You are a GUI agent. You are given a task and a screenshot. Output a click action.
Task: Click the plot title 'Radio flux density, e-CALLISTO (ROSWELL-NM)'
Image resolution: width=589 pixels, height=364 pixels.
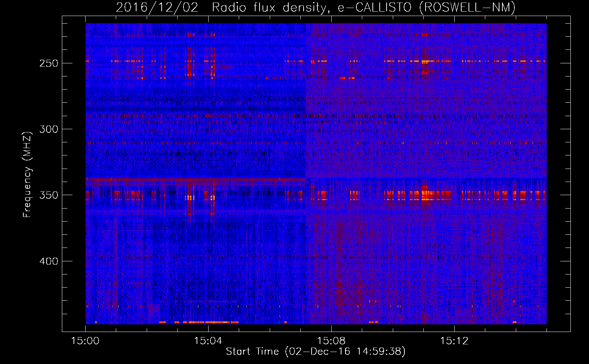click(363, 7)
